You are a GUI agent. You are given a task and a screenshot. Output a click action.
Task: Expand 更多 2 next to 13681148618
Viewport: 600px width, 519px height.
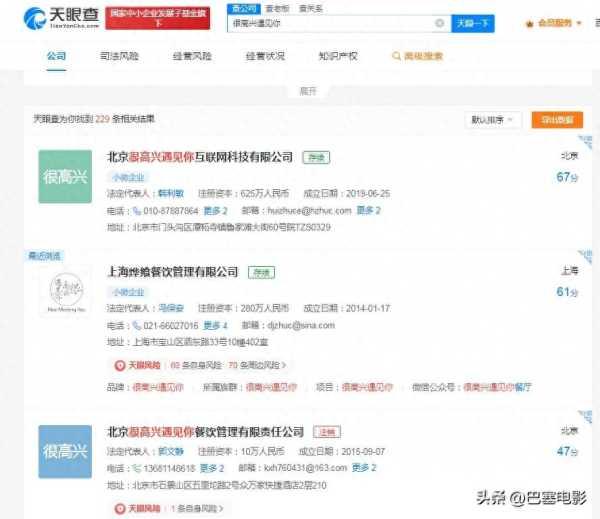click(x=212, y=468)
